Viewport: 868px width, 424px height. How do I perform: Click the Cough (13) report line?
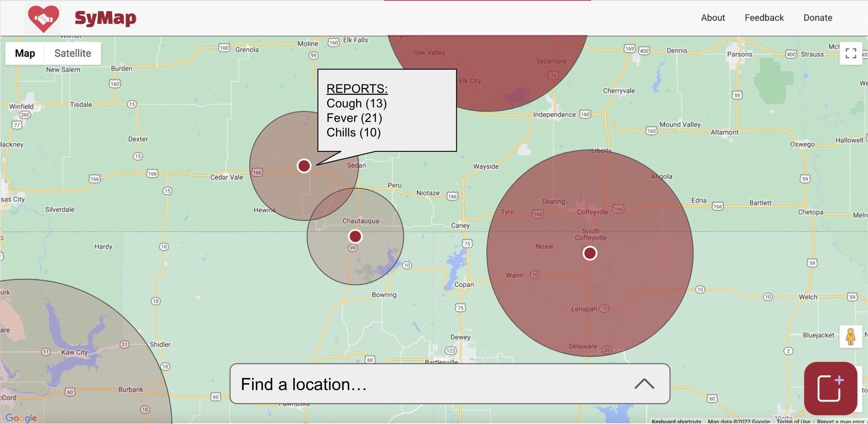[357, 103]
